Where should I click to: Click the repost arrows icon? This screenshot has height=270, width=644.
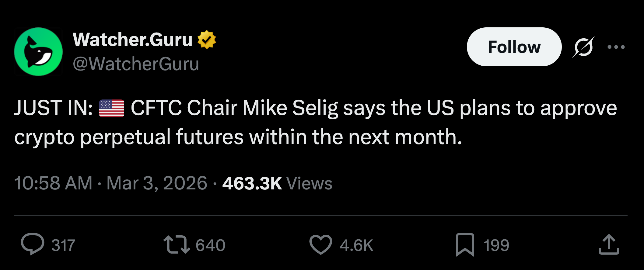pos(177,244)
